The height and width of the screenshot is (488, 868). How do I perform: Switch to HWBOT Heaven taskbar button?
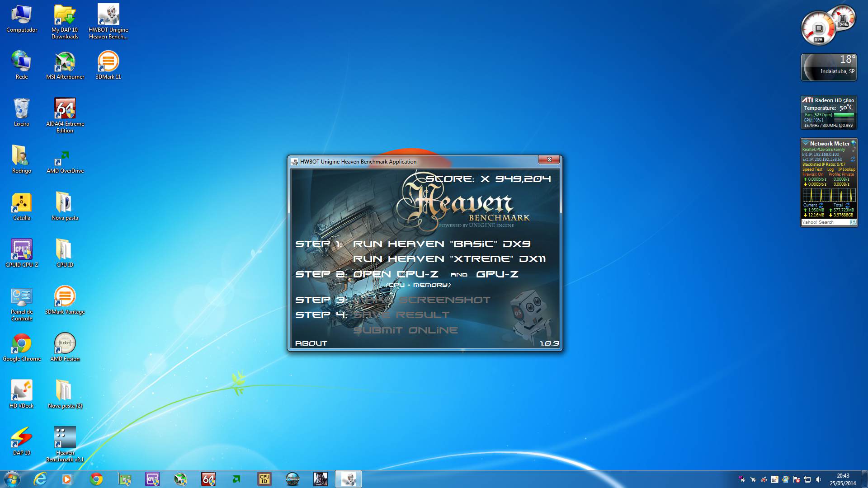349,479
